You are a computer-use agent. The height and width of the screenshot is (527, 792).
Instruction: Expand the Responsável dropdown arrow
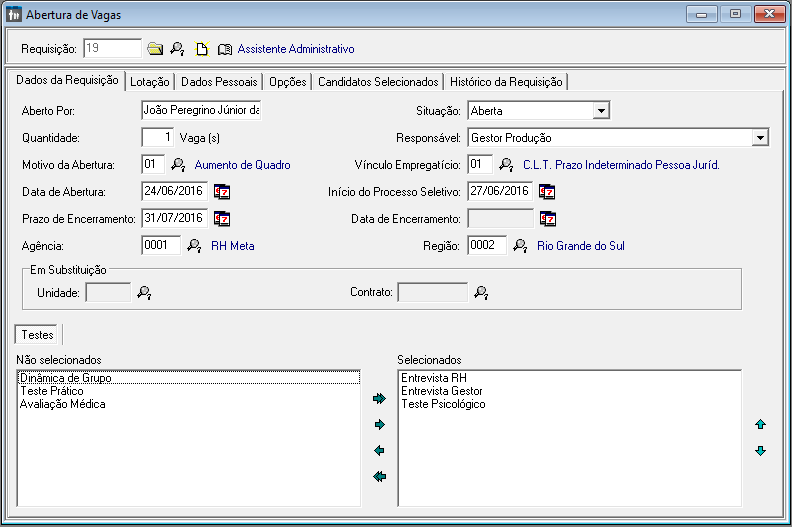tap(760, 137)
